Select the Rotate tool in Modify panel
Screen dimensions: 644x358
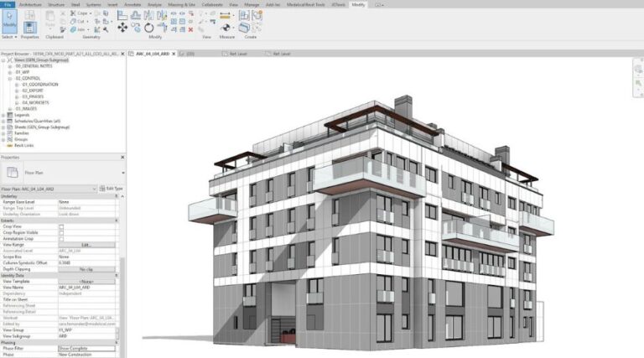pyautogui.click(x=148, y=27)
